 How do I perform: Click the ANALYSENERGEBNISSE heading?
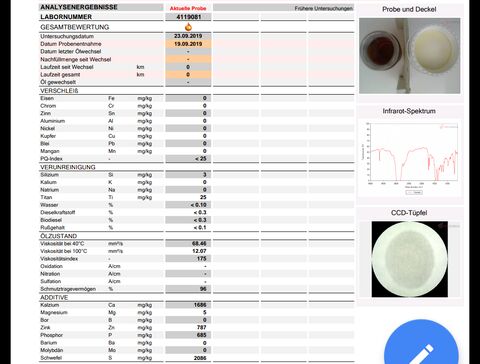(79, 7)
